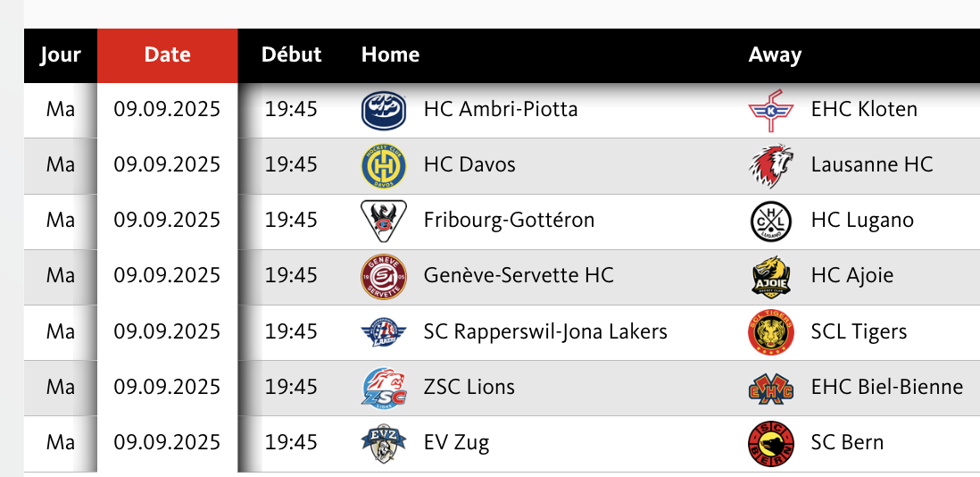This screenshot has height=477, width=980.
Task: Click the Home column header
Action: click(391, 55)
